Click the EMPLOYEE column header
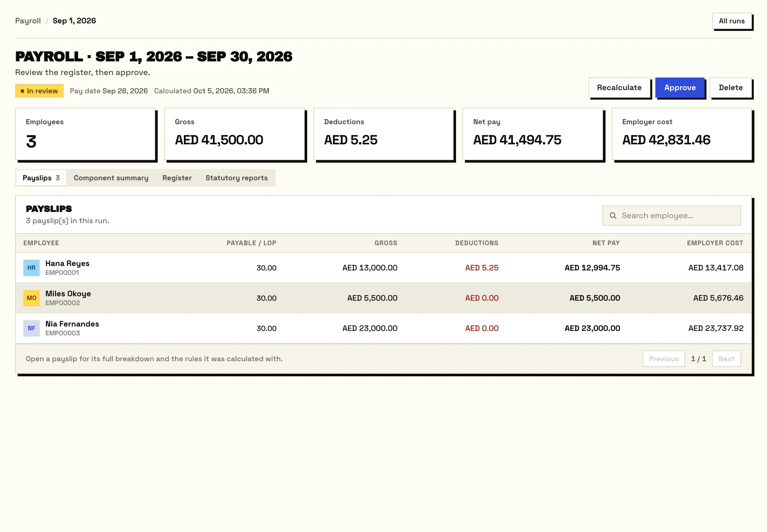767x532 pixels. [41, 243]
